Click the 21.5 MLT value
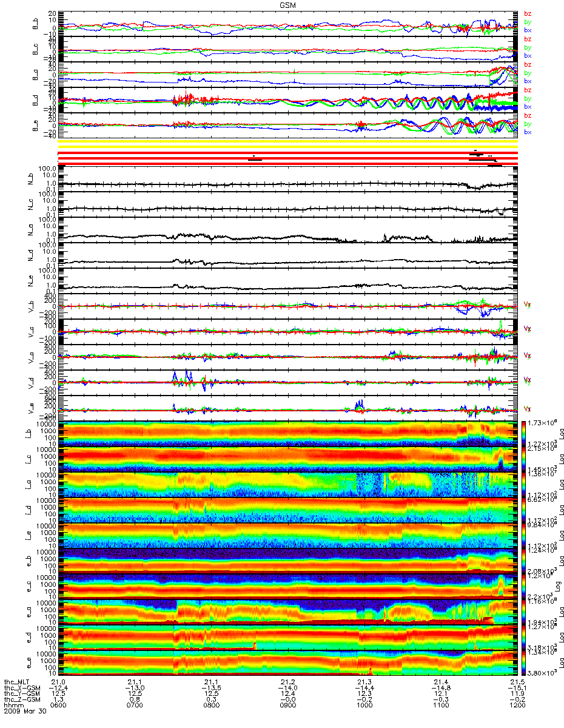Viewport: 564px width, 728px height. pyautogui.click(x=517, y=681)
